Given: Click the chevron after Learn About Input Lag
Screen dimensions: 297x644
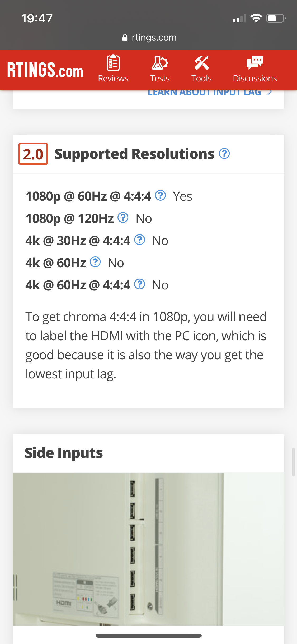Looking at the screenshot, I should pyautogui.click(x=270, y=93).
